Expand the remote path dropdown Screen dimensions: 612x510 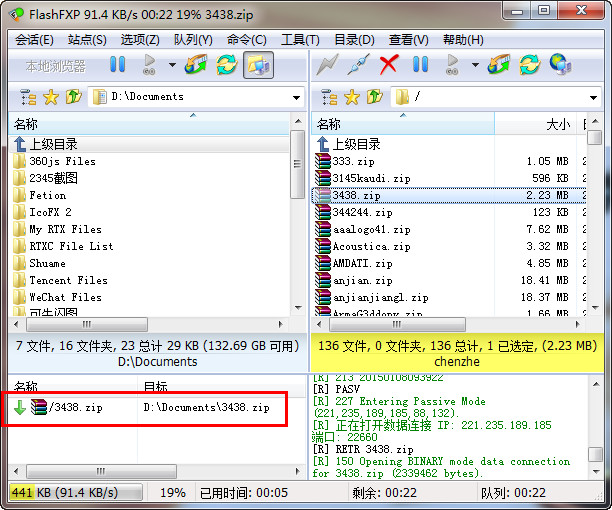coord(598,98)
